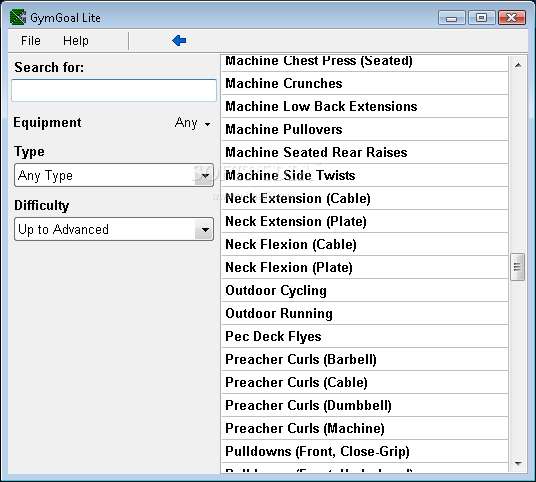Viewport: 536px width, 482px height.
Task: Click the GymGoal Lite app icon in title bar
Action: 18,17
